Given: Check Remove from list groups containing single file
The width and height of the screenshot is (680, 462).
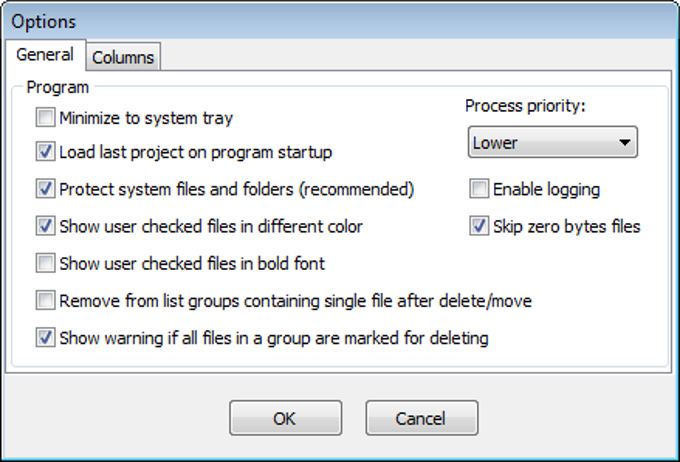Looking at the screenshot, I should (x=45, y=300).
